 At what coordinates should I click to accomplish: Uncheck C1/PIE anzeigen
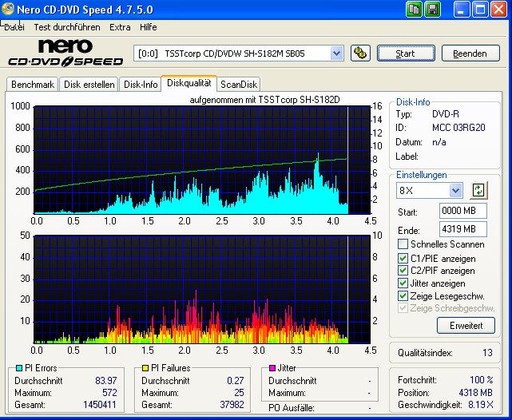(x=403, y=258)
